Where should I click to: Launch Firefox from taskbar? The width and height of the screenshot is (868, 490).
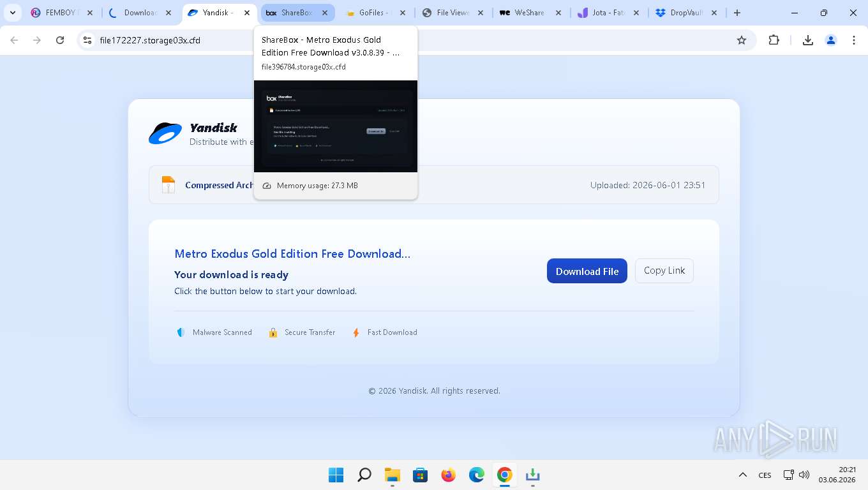pos(448,475)
